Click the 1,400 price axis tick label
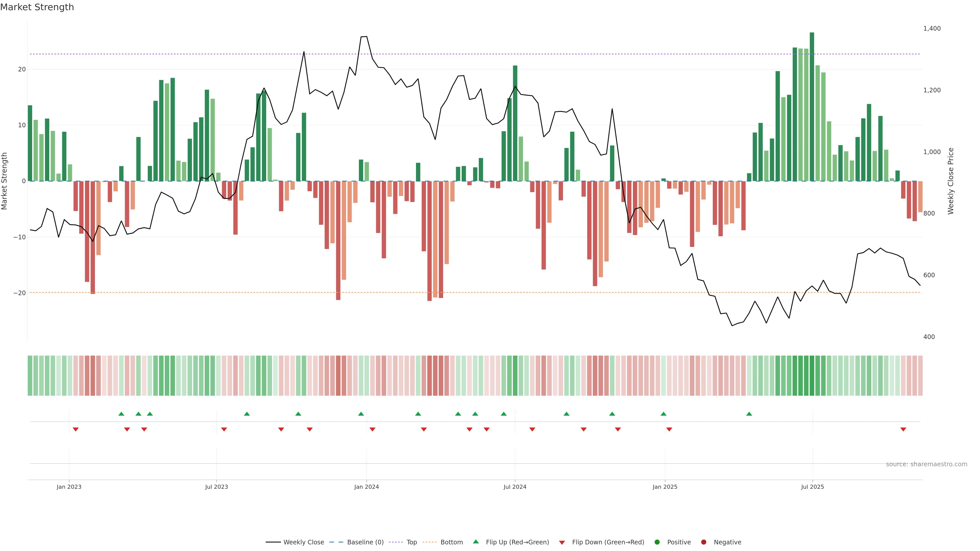This screenshot has height=551, width=980. click(x=932, y=29)
